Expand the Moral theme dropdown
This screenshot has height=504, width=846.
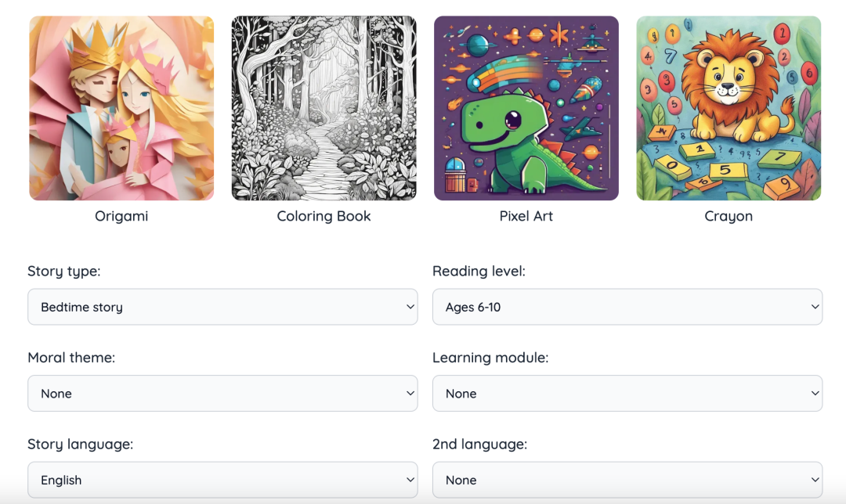click(222, 393)
